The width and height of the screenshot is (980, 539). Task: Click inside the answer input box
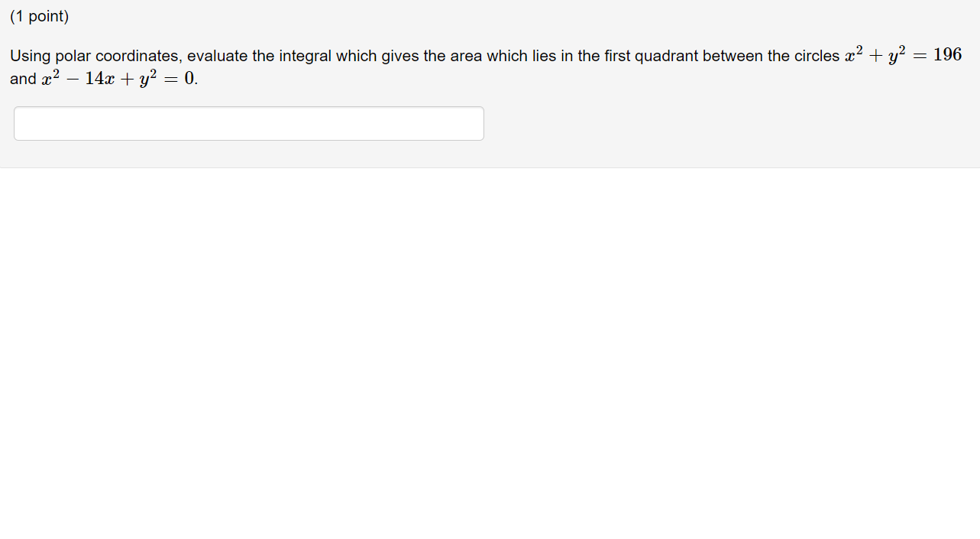tap(248, 123)
